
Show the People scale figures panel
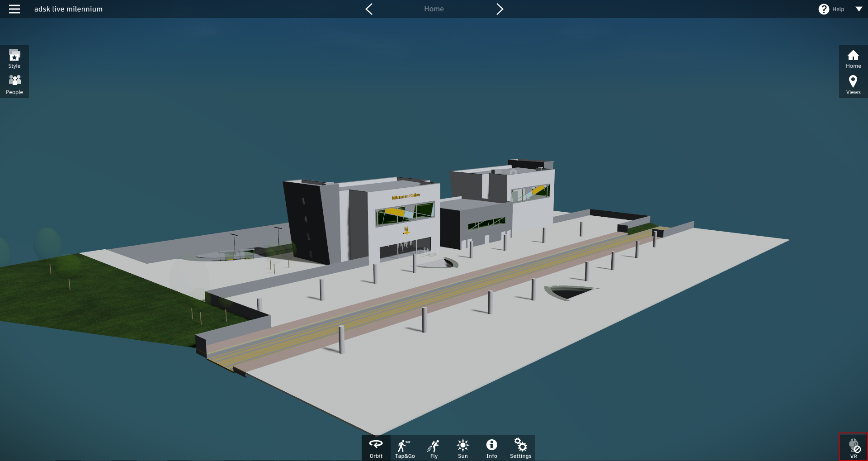coord(14,85)
